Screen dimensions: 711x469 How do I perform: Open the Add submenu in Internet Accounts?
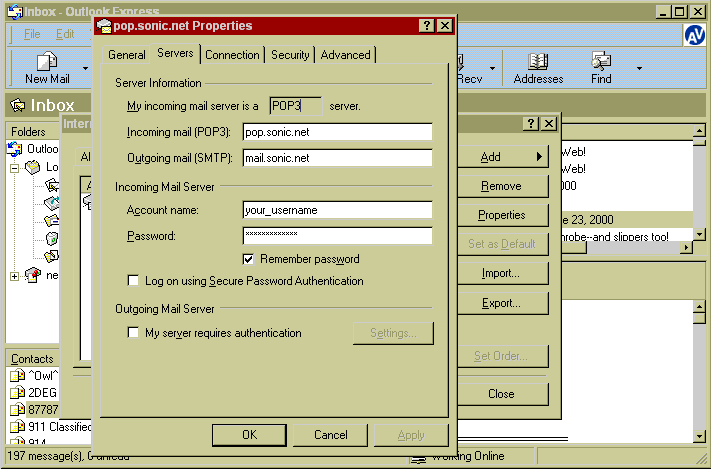(x=502, y=157)
